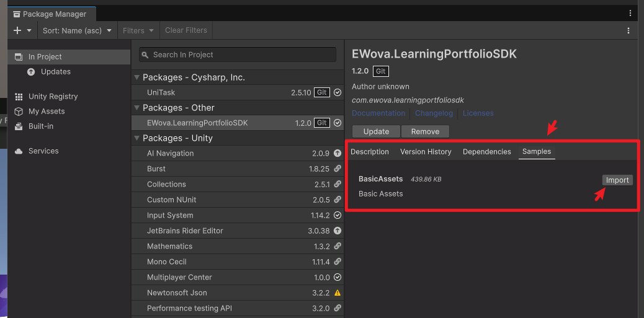Click JetBrains Rider update arrow icon

338,231
